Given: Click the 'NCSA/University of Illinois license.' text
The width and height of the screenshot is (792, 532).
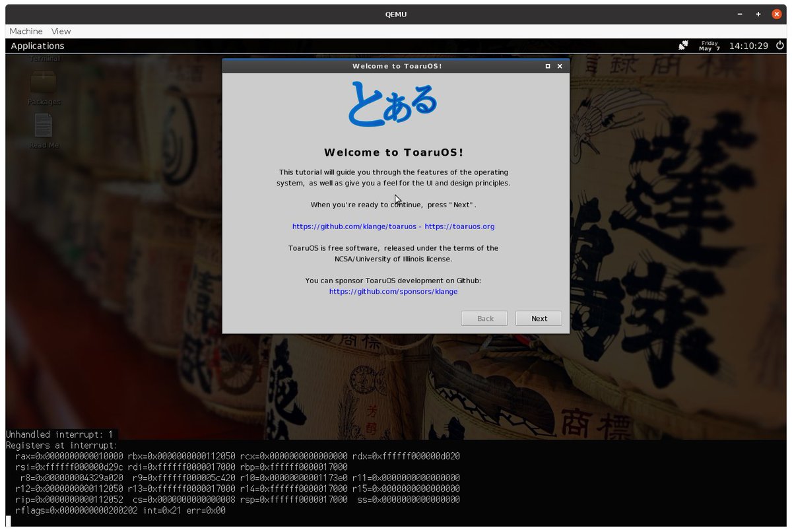Looking at the screenshot, I should (x=393, y=259).
